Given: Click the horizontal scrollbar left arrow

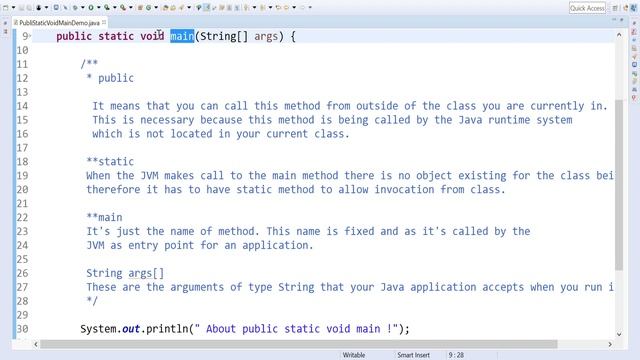Looking at the screenshot, I should (36, 344).
